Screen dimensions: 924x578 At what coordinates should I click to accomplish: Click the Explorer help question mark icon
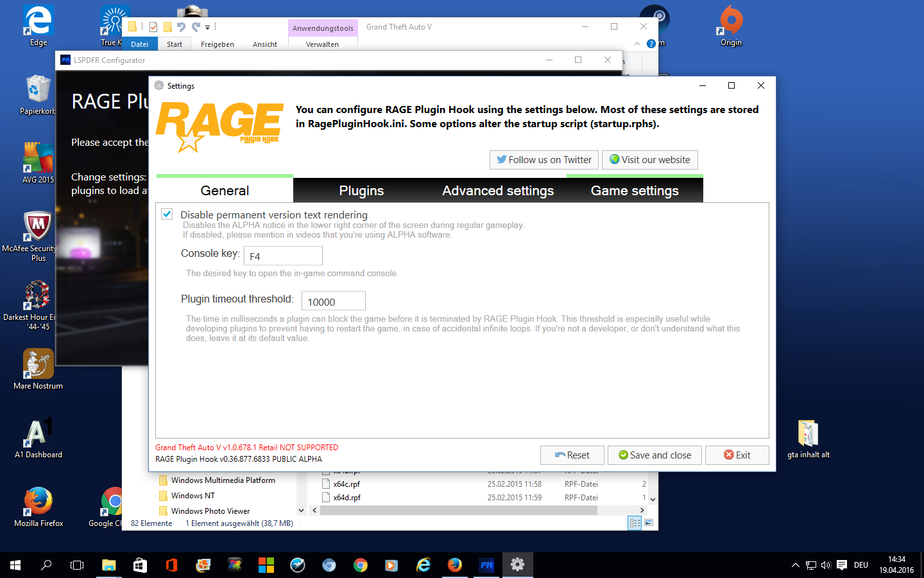coord(651,44)
